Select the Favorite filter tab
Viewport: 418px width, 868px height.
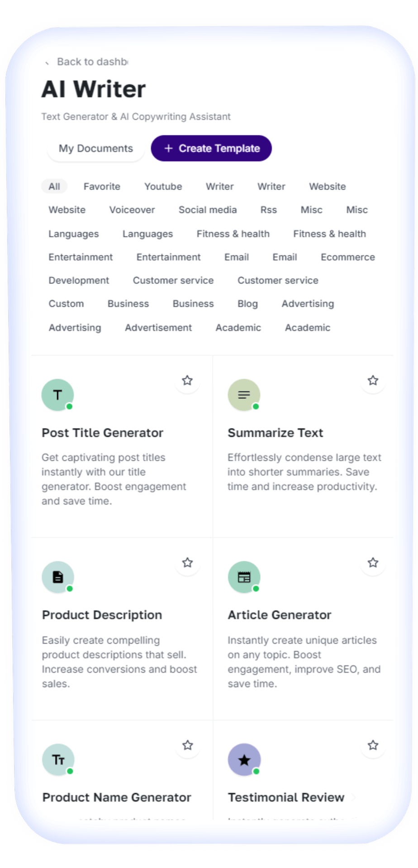[x=102, y=186]
